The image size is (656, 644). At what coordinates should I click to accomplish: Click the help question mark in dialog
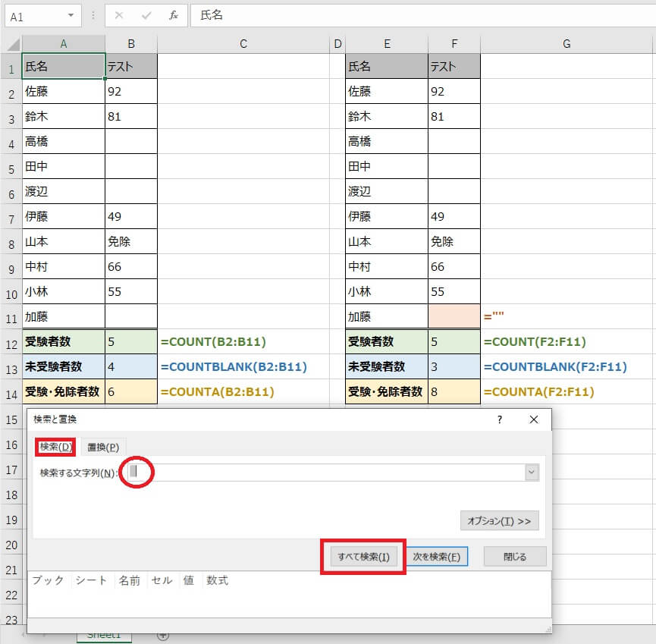tap(499, 419)
